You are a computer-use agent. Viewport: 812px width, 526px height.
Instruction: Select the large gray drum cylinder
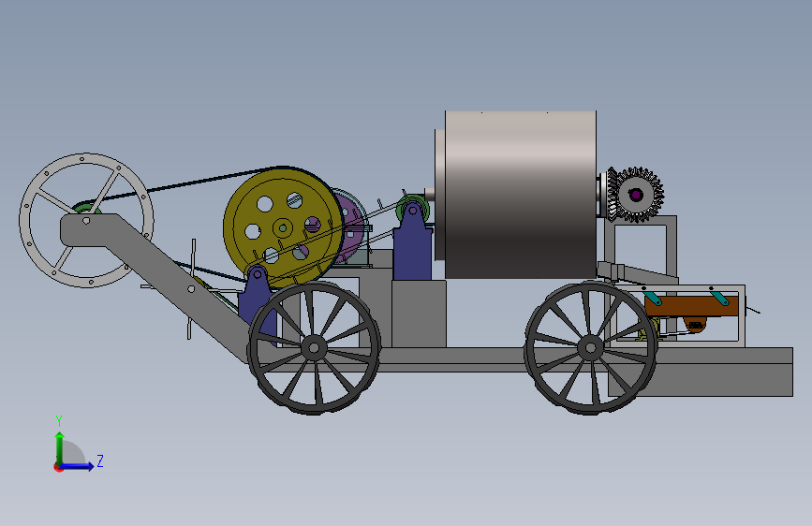point(521,194)
